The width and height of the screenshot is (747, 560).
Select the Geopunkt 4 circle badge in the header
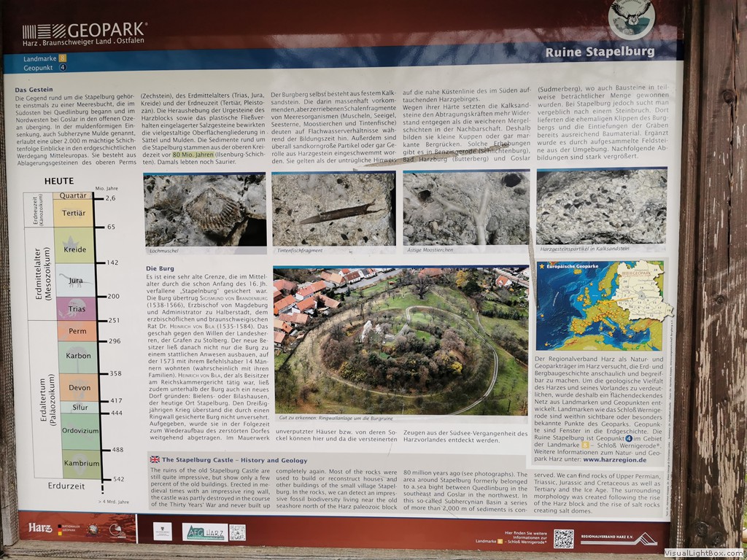point(63,68)
